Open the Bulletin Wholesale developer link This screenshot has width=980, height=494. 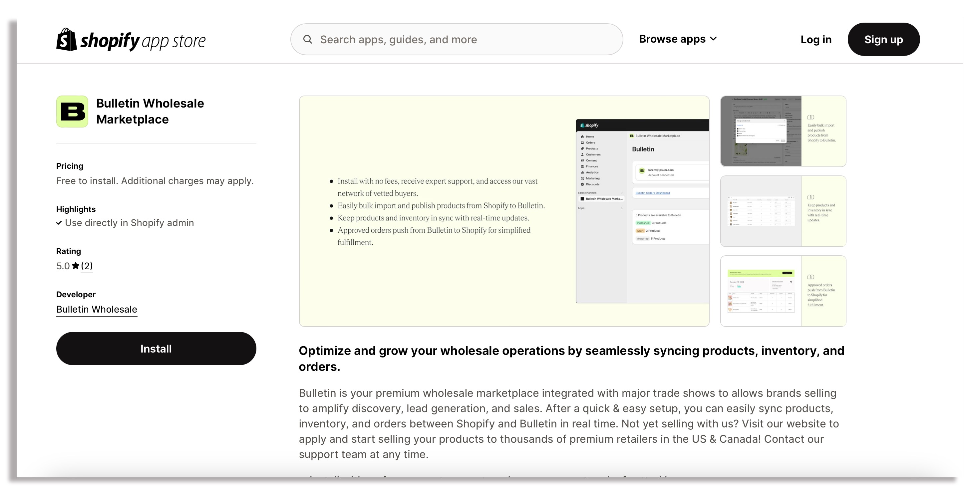point(97,309)
